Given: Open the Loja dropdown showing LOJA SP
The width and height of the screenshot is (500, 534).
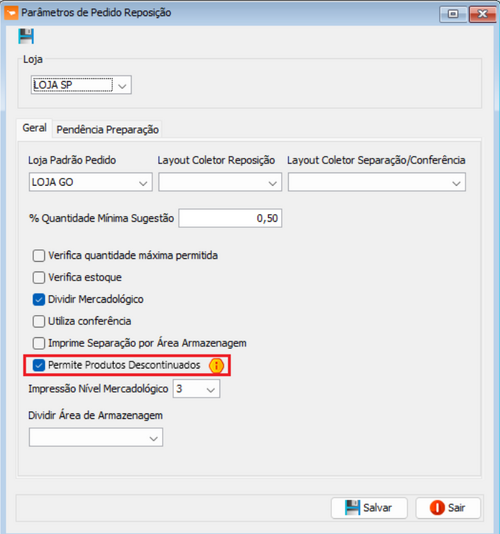Looking at the screenshot, I should coord(81,85).
